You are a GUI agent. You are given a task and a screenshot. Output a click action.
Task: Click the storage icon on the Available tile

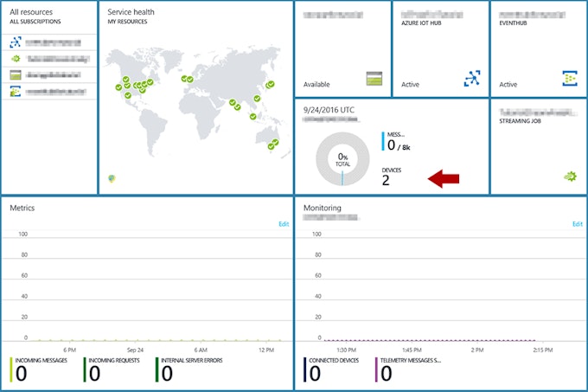[374, 79]
